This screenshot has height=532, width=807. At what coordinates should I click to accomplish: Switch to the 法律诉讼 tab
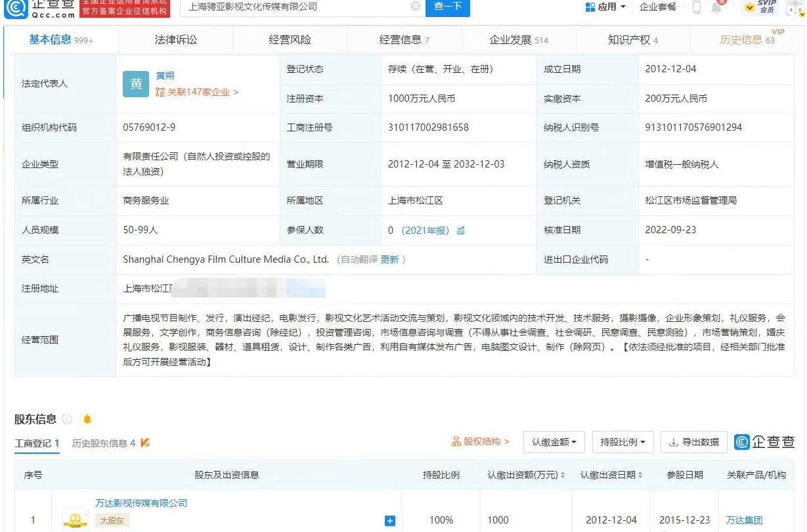click(x=175, y=39)
